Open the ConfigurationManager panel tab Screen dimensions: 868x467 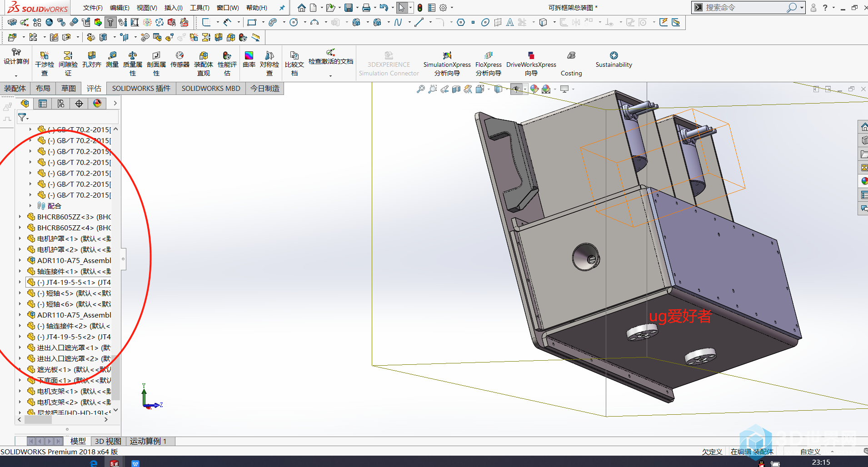coord(61,104)
